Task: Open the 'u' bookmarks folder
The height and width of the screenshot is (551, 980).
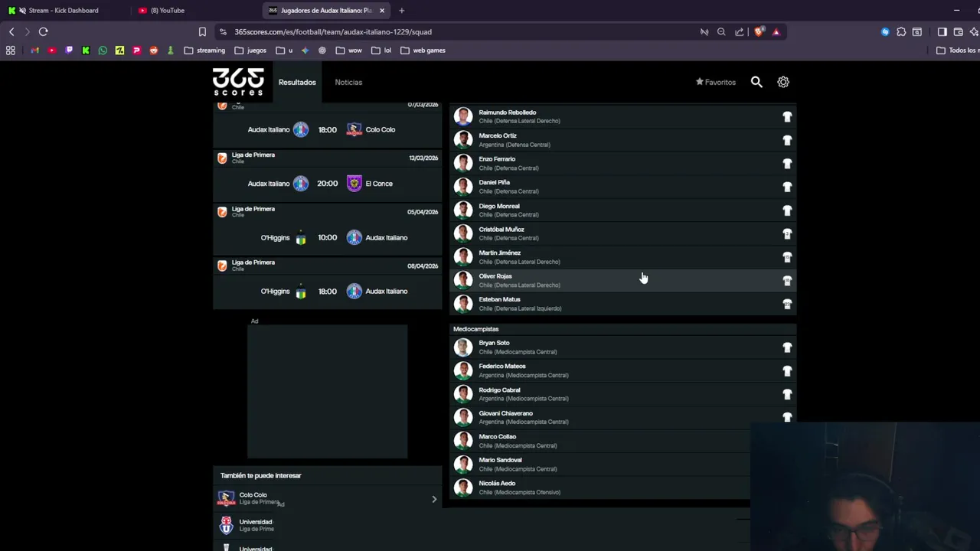Action: coord(284,51)
